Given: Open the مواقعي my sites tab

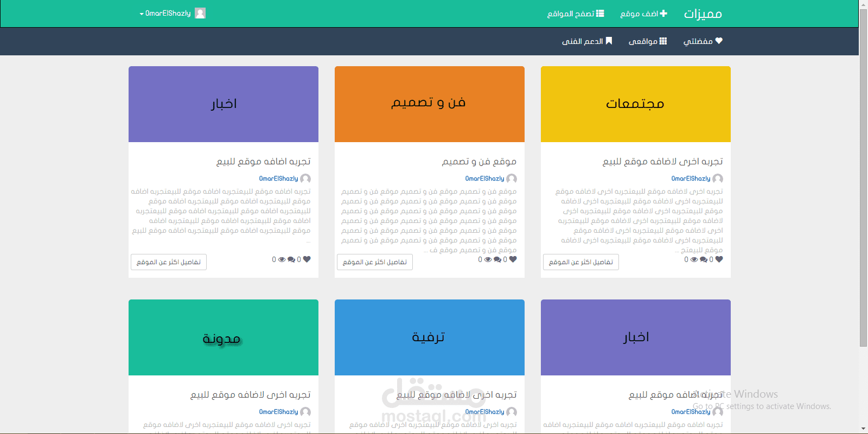Looking at the screenshot, I should pyautogui.click(x=648, y=41).
